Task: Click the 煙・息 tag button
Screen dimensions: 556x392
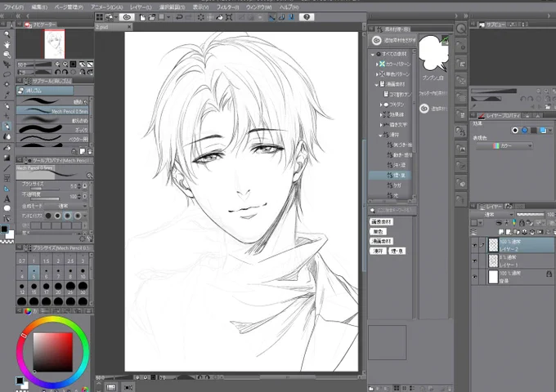Action: [x=397, y=251]
